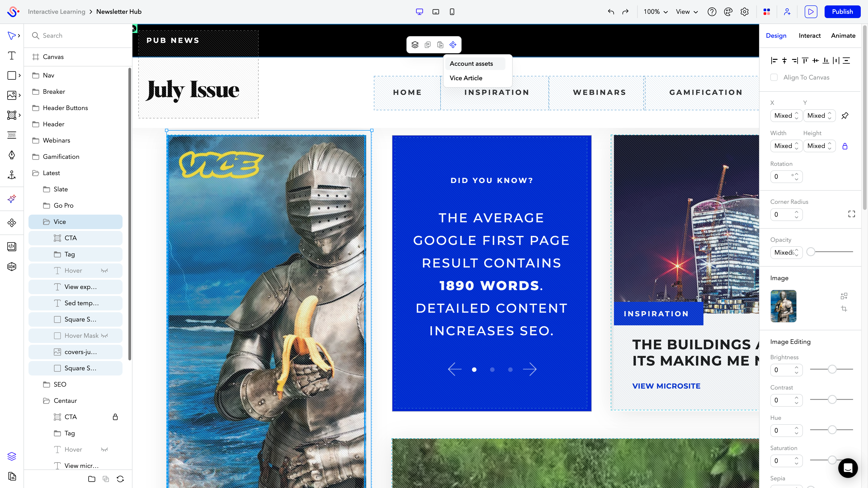
Task: Click the layers icon in floating toolbar
Action: click(x=415, y=45)
